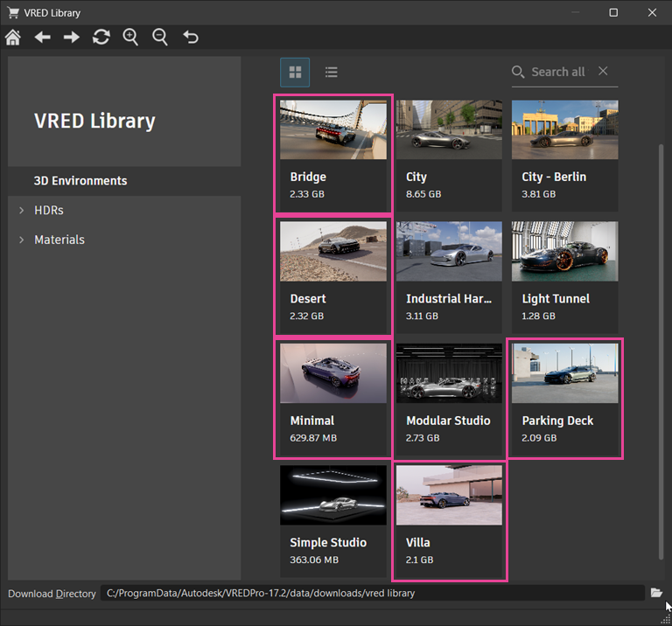The height and width of the screenshot is (626, 672).
Task: Go to the library home page
Action: pos(13,38)
